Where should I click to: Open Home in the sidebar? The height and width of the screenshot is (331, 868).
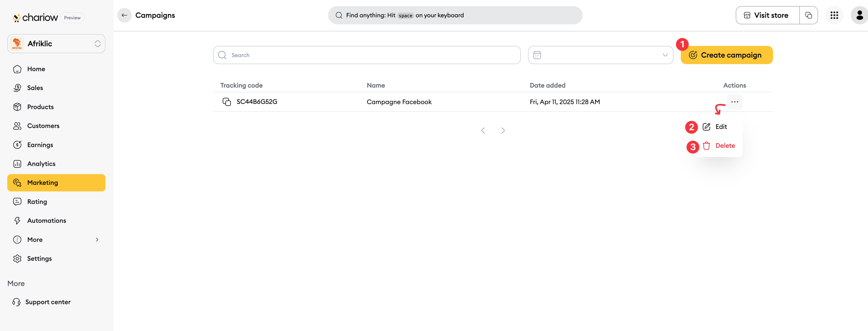tap(56, 69)
